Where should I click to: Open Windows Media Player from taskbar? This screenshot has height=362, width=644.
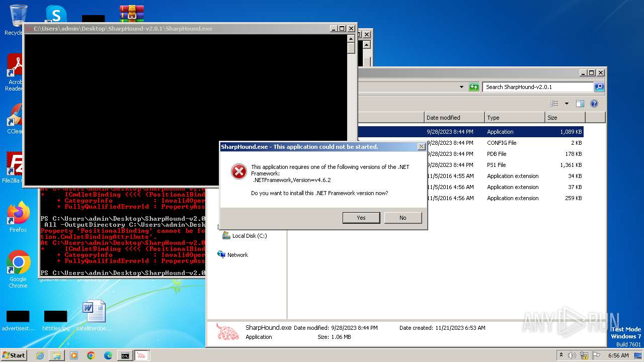(74, 355)
